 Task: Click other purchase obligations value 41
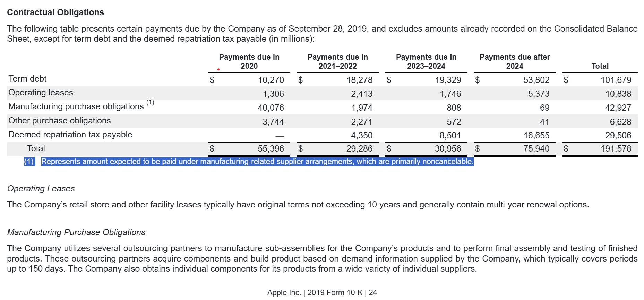coord(545,122)
